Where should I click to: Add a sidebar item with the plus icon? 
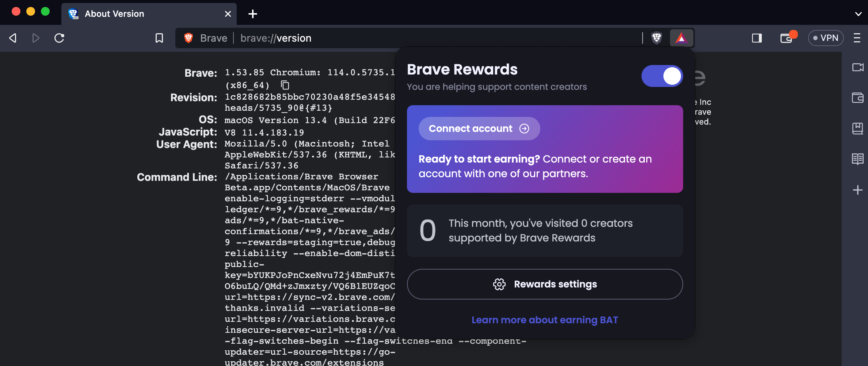858,190
